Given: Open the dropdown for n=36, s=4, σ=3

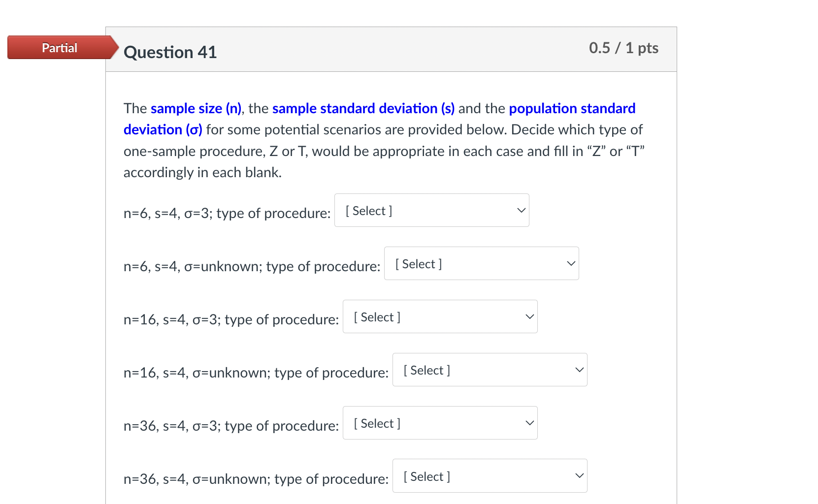Looking at the screenshot, I should click(x=440, y=422).
